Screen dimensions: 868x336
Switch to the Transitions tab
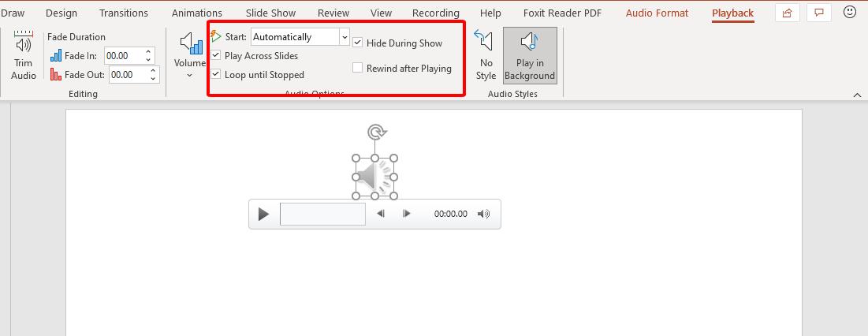click(124, 13)
